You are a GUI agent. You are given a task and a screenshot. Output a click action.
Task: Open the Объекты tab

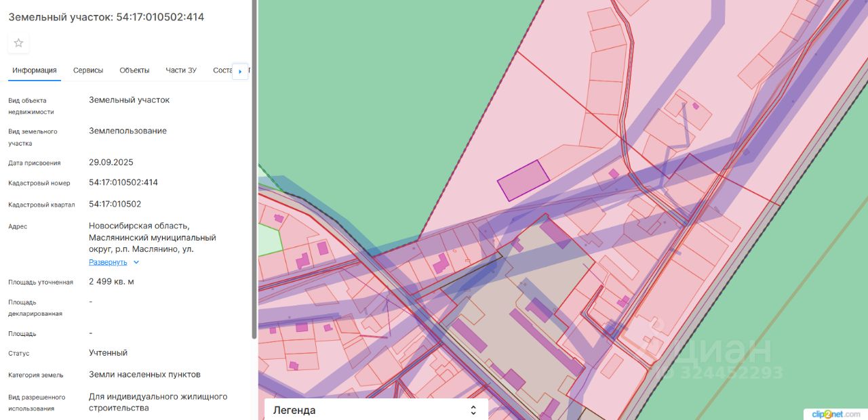pos(134,70)
